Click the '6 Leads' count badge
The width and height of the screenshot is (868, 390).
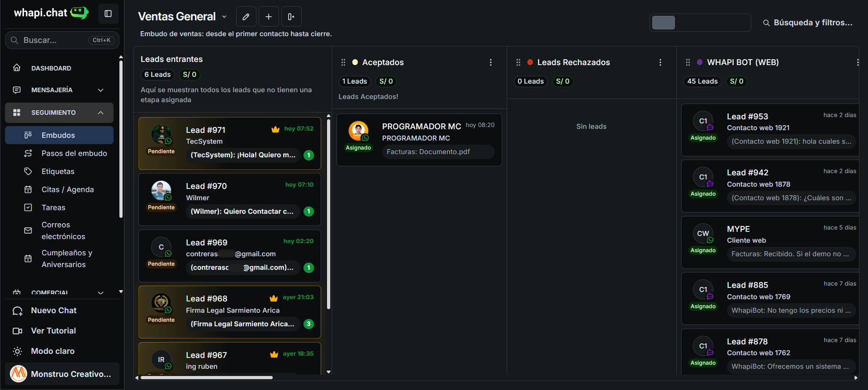157,75
